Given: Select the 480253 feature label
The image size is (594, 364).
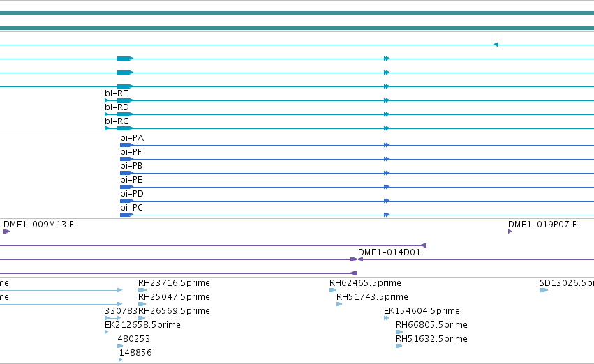Looking at the screenshot, I should 134,340.
